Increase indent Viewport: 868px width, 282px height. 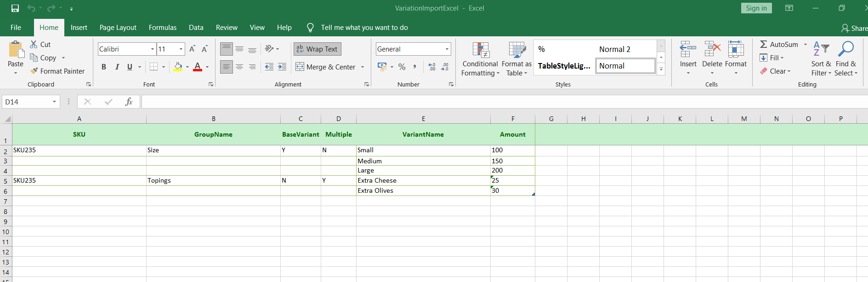[x=282, y=67]
